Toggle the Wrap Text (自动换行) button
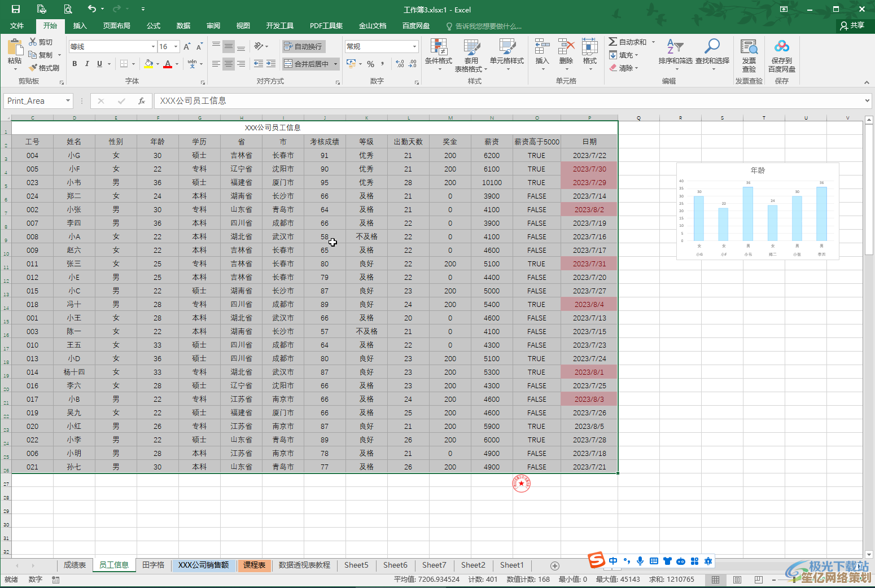 (304, 46)
